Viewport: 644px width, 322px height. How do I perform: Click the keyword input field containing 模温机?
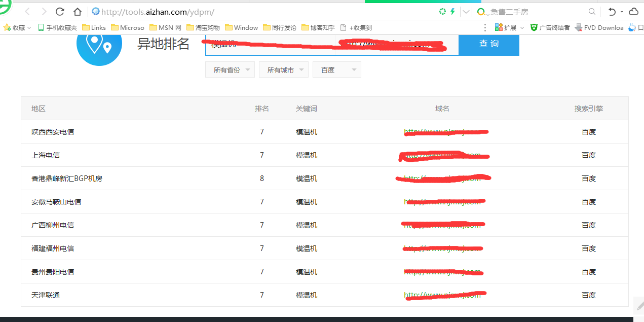coord(270,45)
